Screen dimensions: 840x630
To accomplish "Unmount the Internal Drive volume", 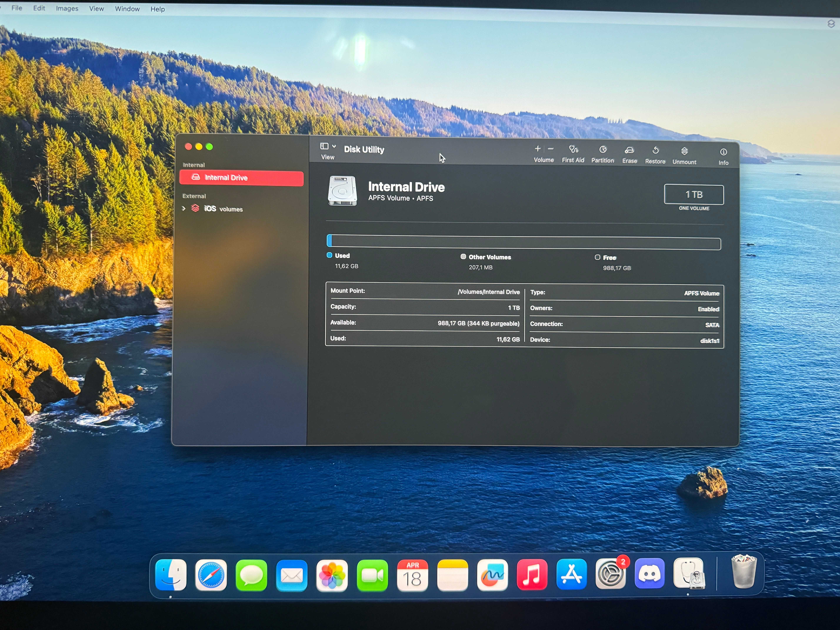I will pos(684,156).
